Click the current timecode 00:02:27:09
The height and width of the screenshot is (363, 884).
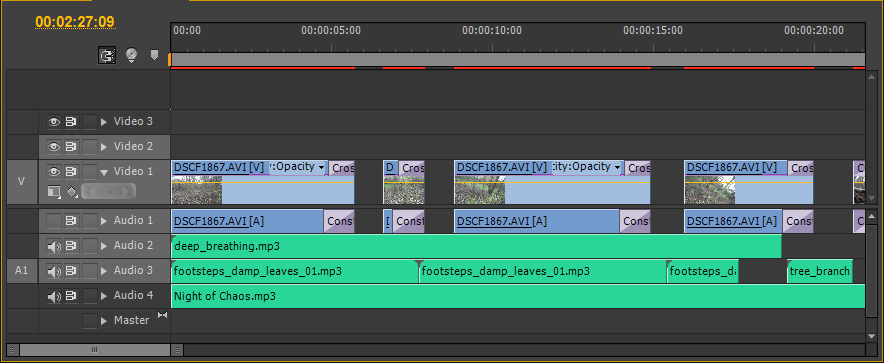click(75, 22)
